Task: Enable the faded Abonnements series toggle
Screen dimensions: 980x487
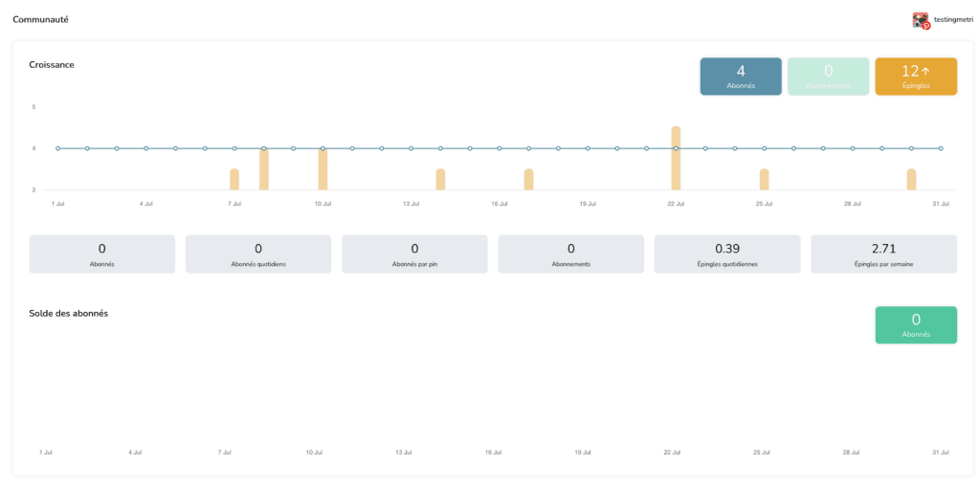Action: coord(828,77)
